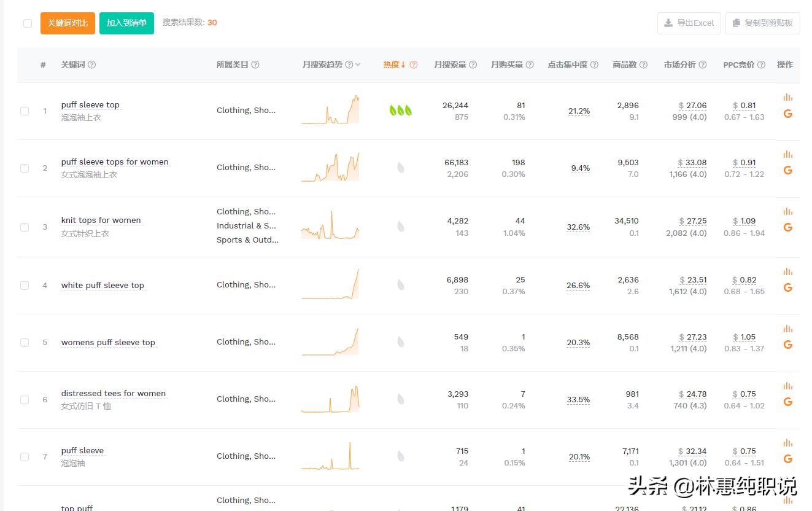The width and height of the screenshot is (812, 511).
Task: Click the bar chart analysis icon for "puff sleeve top"
Action: coord(787,96)
